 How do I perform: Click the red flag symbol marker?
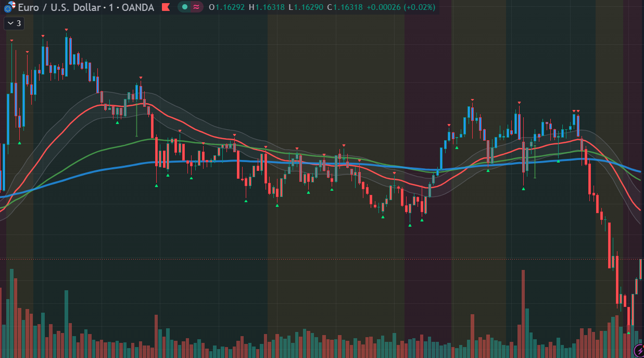click(x=166, y=7)
